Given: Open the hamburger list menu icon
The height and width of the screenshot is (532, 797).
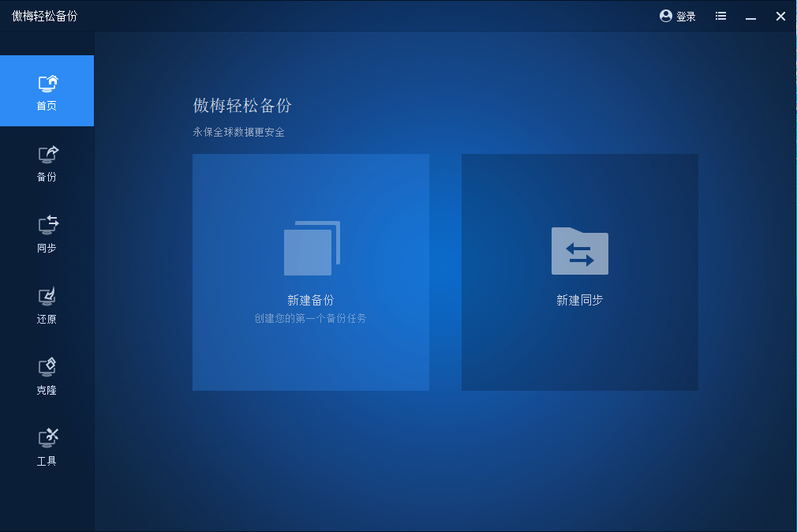Looking at the screenshot, I should coord(720,16).
